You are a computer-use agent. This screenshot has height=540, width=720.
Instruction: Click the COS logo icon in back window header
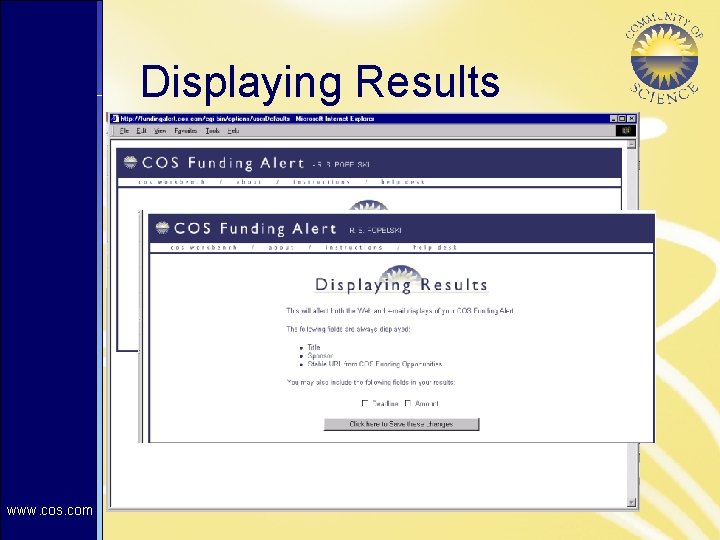[130, 162]
